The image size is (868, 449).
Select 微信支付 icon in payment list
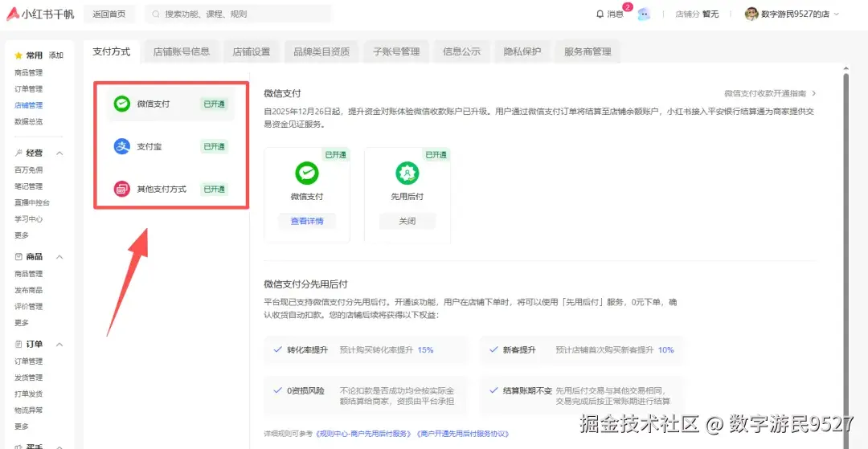122,104
